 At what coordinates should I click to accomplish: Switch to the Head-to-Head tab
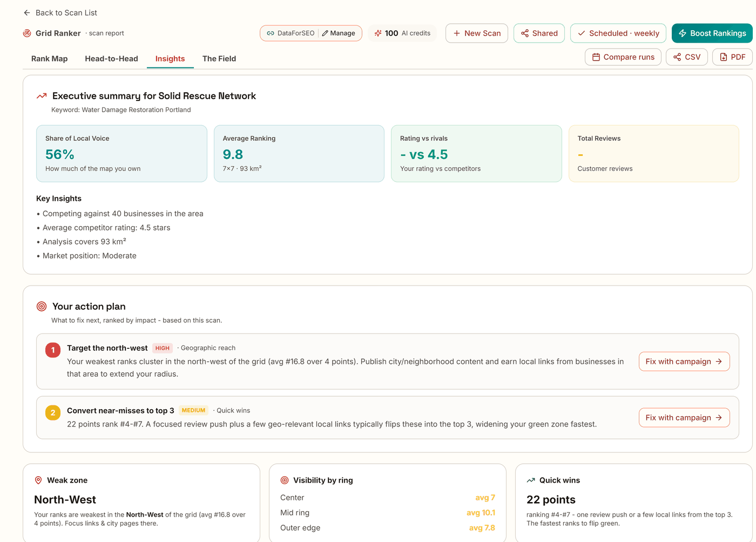coord(111,58)
